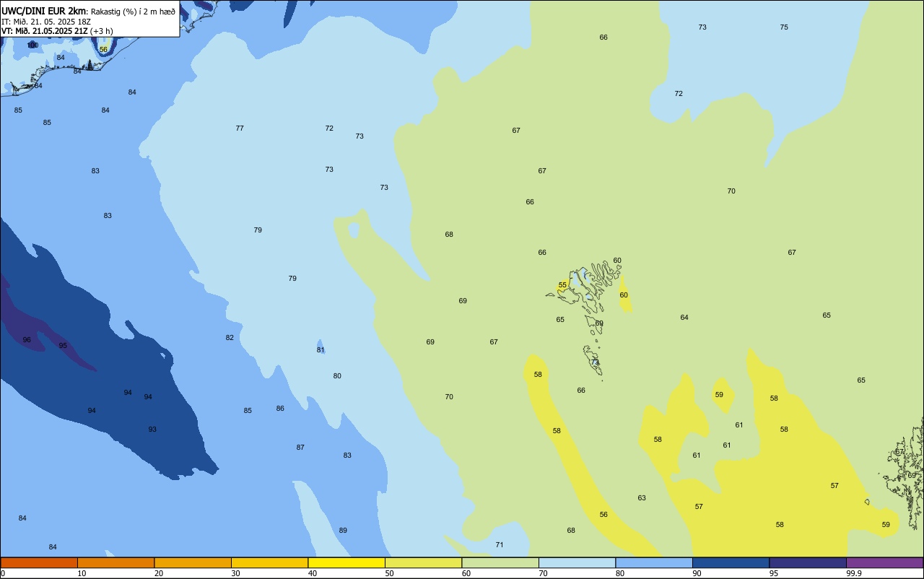Click the legend tick label '95'
Image resolution: width=924 pixels, height=579 pixels.
(774, 573)
